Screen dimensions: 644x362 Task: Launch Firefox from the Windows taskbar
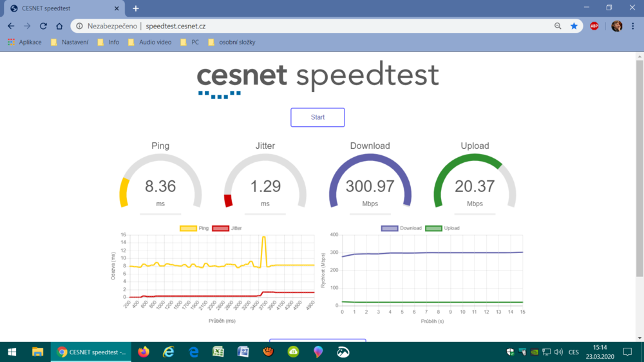point(143,352)
